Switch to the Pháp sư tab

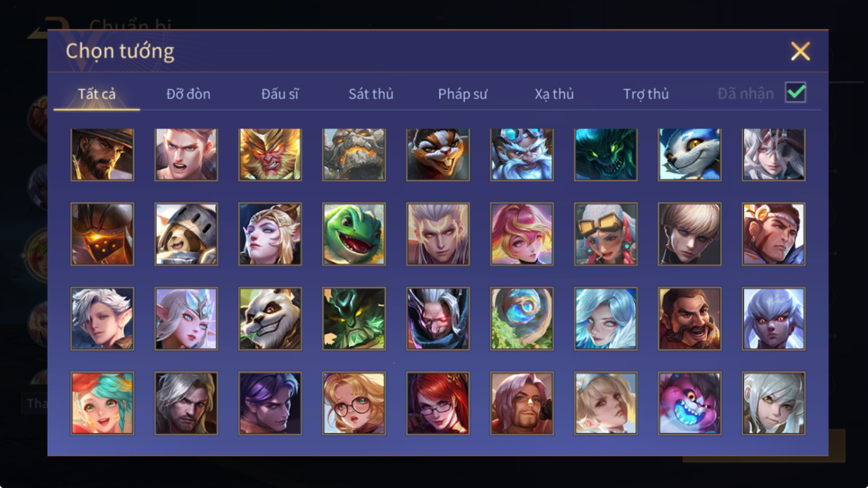(463, 94)
